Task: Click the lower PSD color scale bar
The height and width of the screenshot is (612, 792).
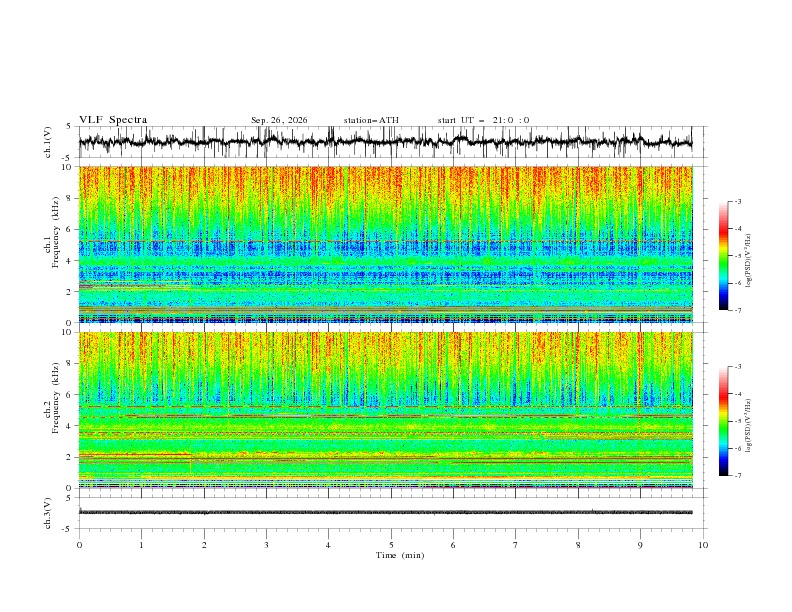Action: [x=724, y=421]
